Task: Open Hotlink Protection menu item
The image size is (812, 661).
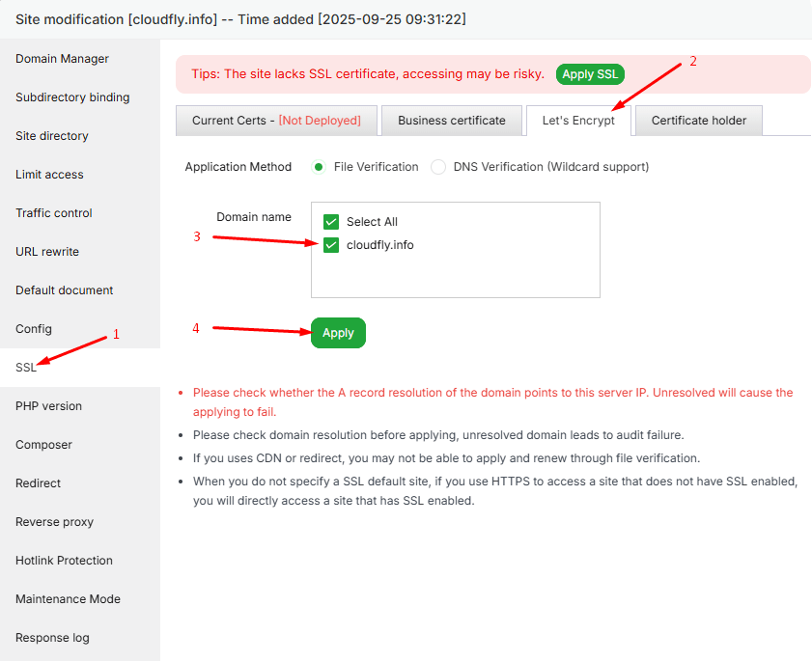Action: tap(64, 561)
